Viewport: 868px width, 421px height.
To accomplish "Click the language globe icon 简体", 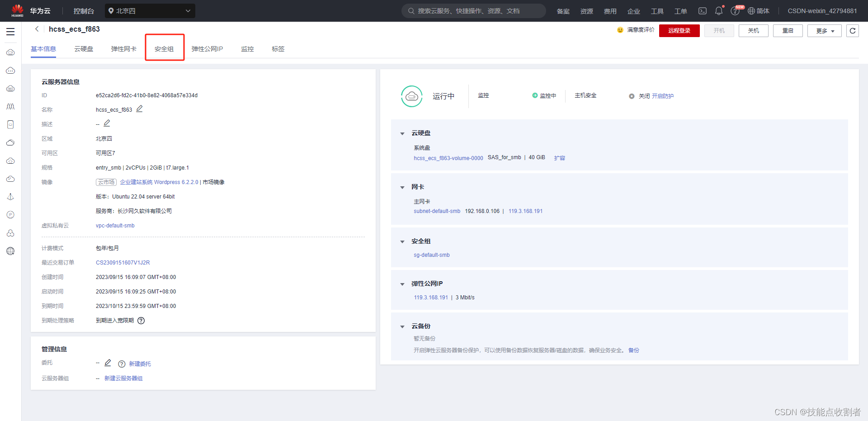I will point(751,11).
